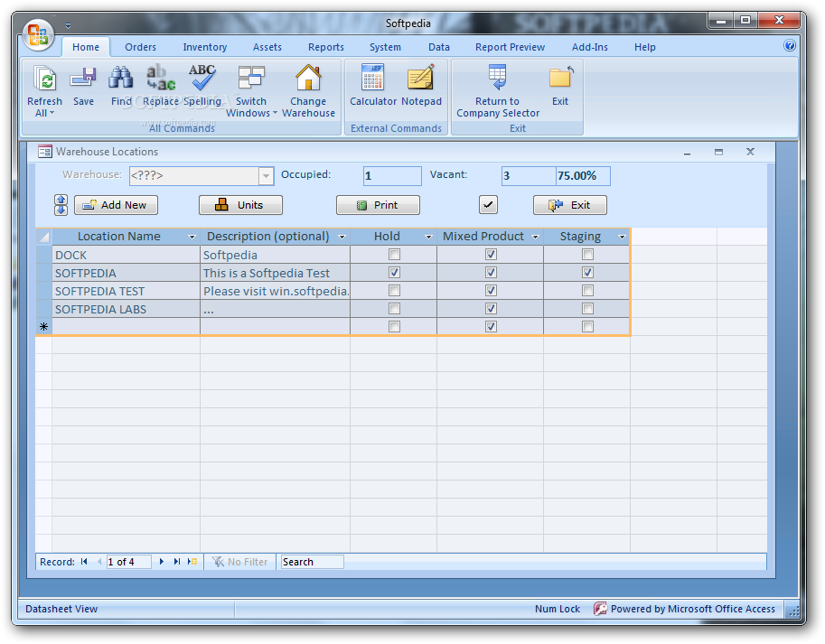Run the Spelling check icon
The height and width of the screenshot is (644, 825).
tap(202, 78)
